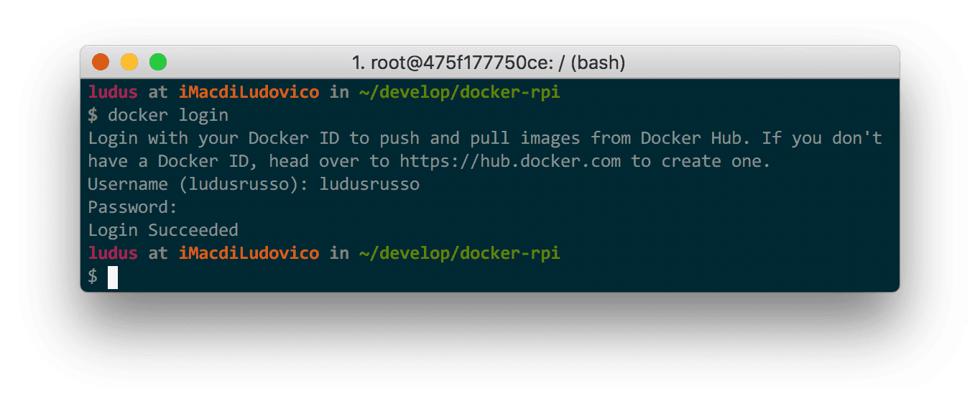Click the 'docker login' command text

pyautogui.click(x=168, y=115)
